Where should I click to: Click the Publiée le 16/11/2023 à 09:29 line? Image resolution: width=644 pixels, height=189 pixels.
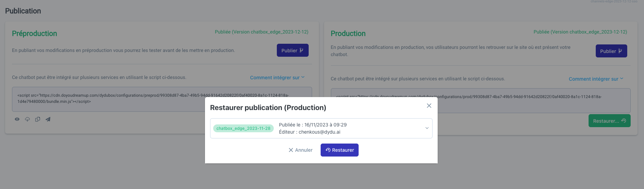coord(313,125)
